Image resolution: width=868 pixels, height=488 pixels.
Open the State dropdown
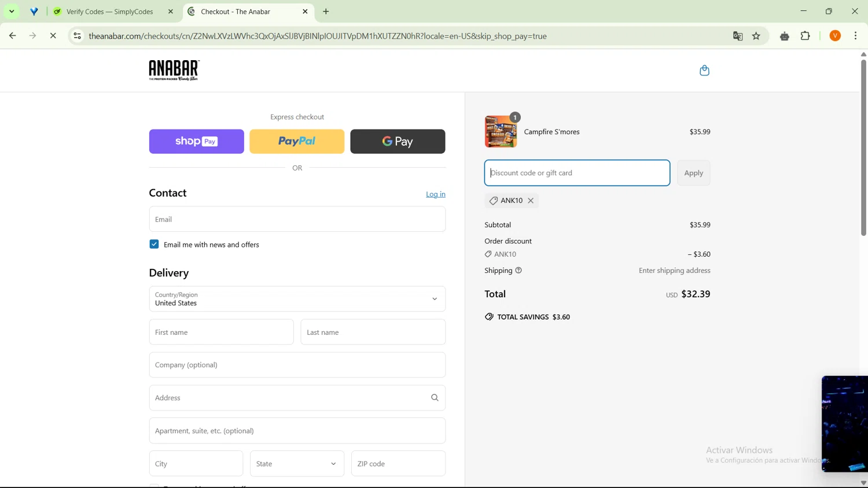click(x=297, y=464)
